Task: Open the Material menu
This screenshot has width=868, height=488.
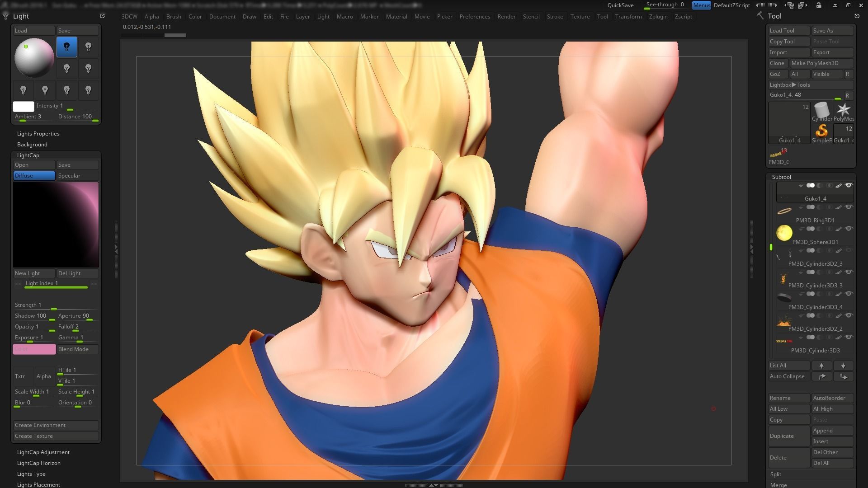Action: (x=396, y=17)
